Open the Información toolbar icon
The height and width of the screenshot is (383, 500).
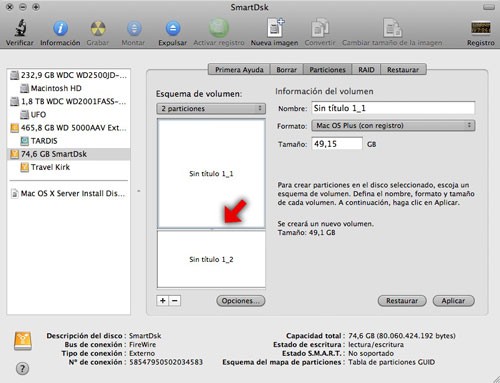[60, 28]
